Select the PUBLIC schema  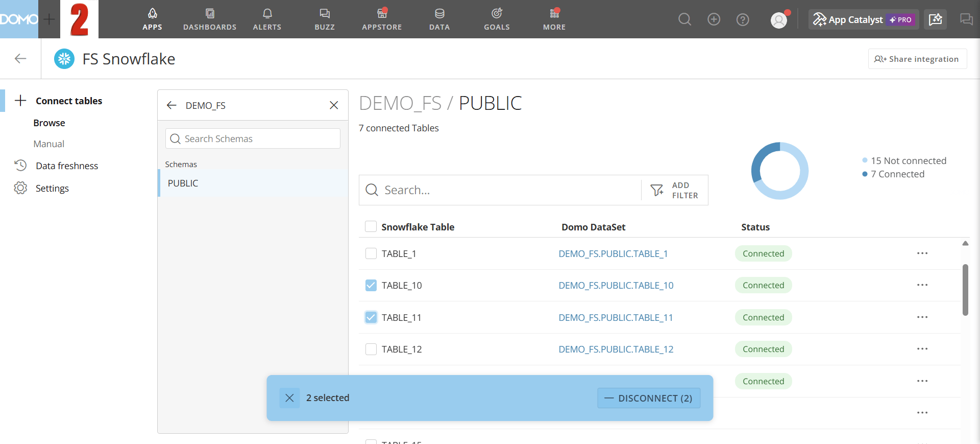pos(253,183)
